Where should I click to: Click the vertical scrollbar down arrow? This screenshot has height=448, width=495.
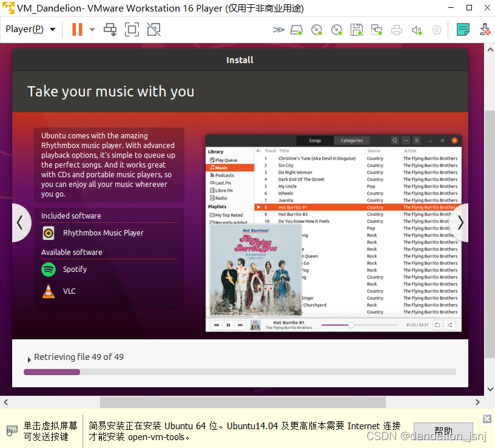click(490, 389)
